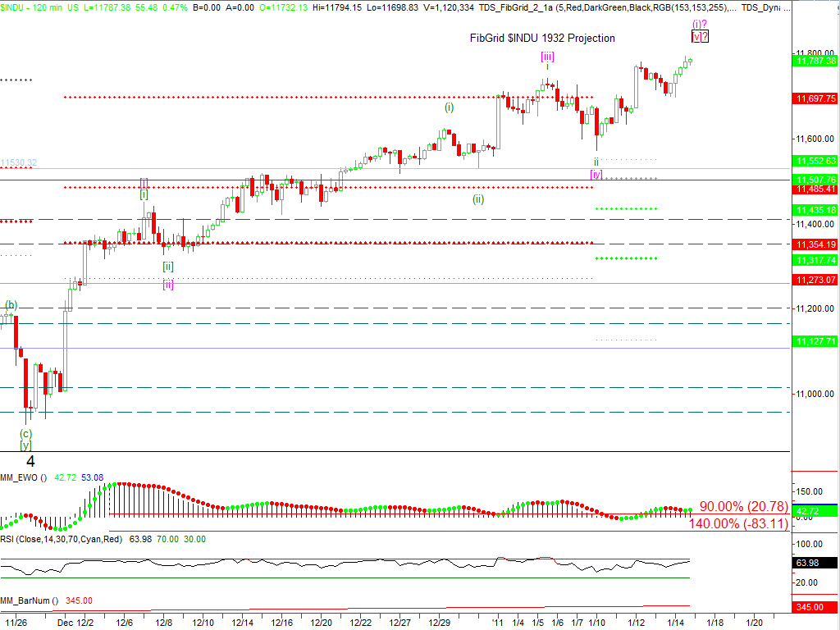Click the green 11,787.38 price tag
This screenshot has height=630, width=840.
pyautogui.click(x=815, y=61)
